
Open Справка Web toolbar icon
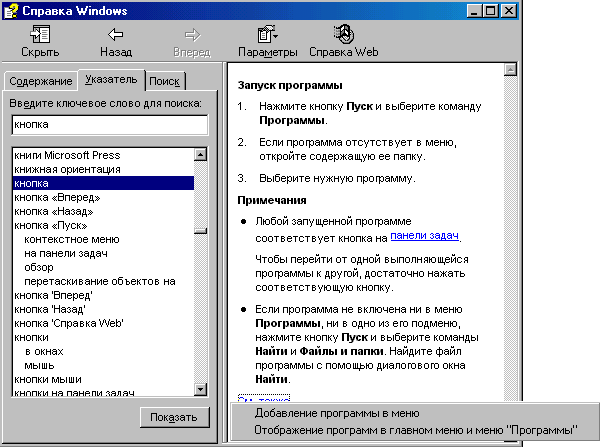(x=343, y=34)
